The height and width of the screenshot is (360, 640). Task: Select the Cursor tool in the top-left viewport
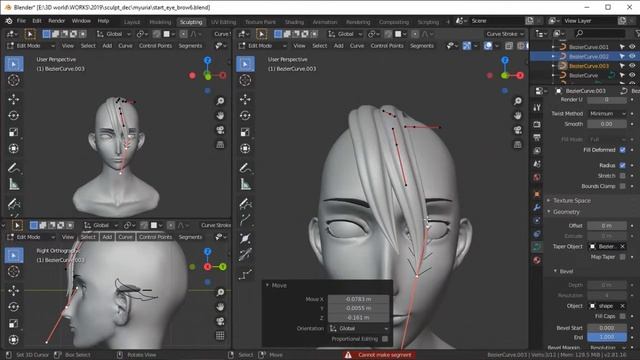[13, 80]
